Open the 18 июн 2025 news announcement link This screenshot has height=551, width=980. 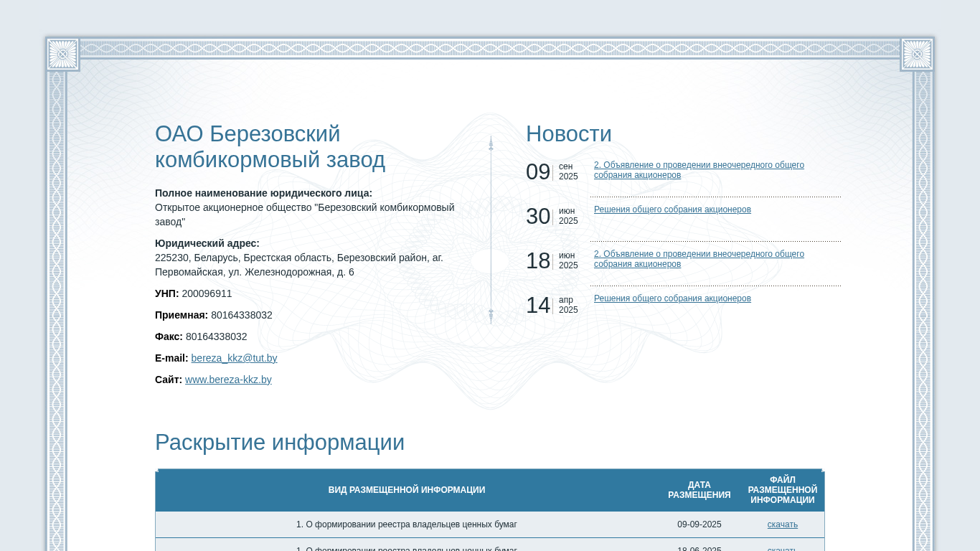pyautogui.click(x=699, y=259)
